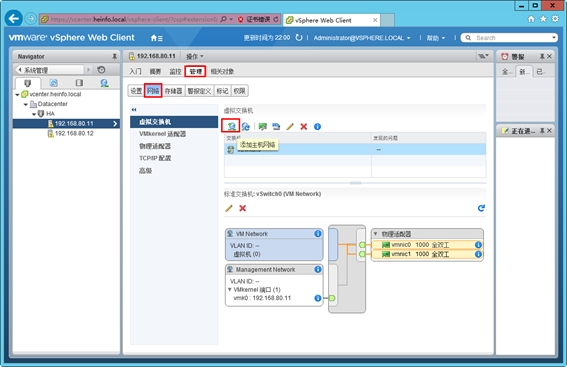
Task: Select the vmnic0 physical adapter row
Action: (x=427, y=245)
